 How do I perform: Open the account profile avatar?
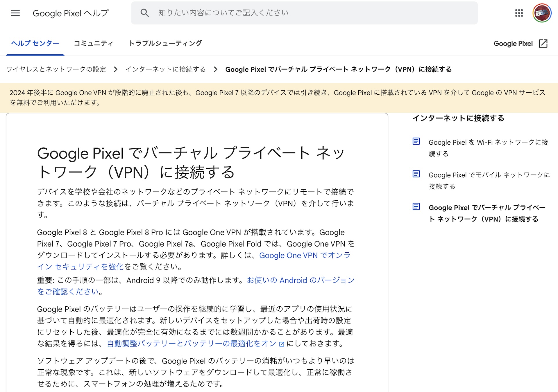542,13
